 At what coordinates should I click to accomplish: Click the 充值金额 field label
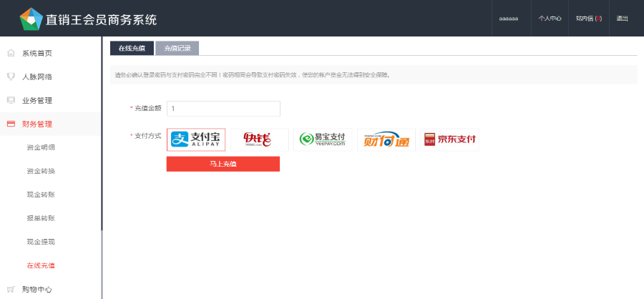pyautogui.click(x=148, y=109)
